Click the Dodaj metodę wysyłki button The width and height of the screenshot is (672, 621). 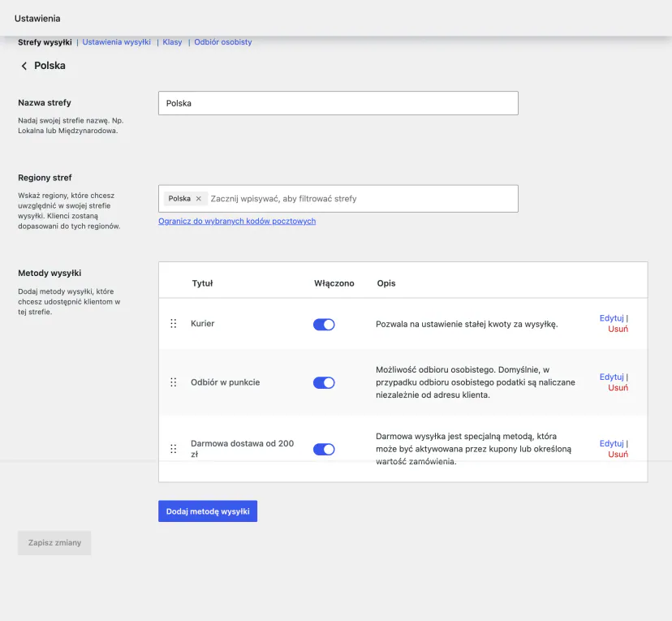click(208, 511)
